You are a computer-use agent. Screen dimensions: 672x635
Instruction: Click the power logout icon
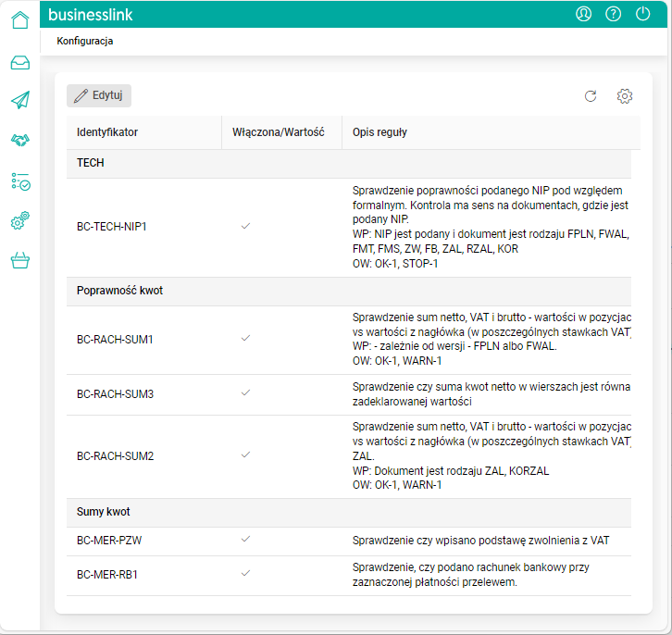[643, 14]
